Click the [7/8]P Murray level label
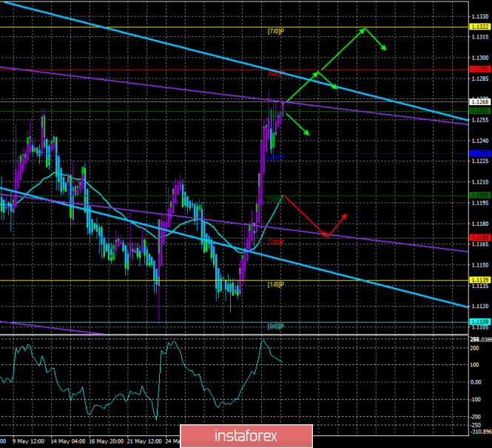This screenshot has height=448, width=492. [276, 31]
